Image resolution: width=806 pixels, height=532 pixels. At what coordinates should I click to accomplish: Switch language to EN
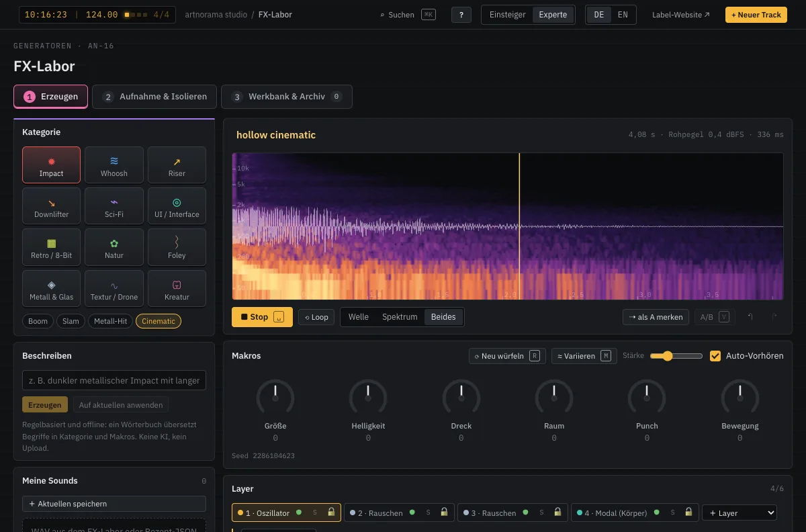(x=623, y=15)
